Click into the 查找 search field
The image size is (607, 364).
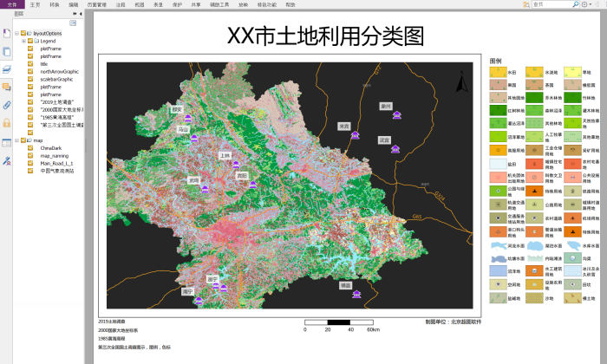[x=548, y=4]
